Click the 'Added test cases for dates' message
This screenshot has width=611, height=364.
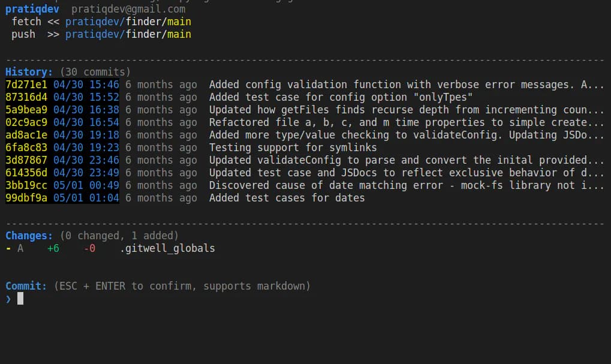pyautogui.click(x=287, y=198)
